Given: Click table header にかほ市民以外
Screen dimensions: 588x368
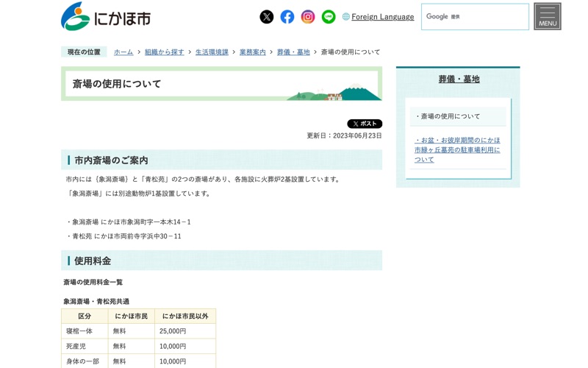Looking at the screenshot, I should [185, 316].
